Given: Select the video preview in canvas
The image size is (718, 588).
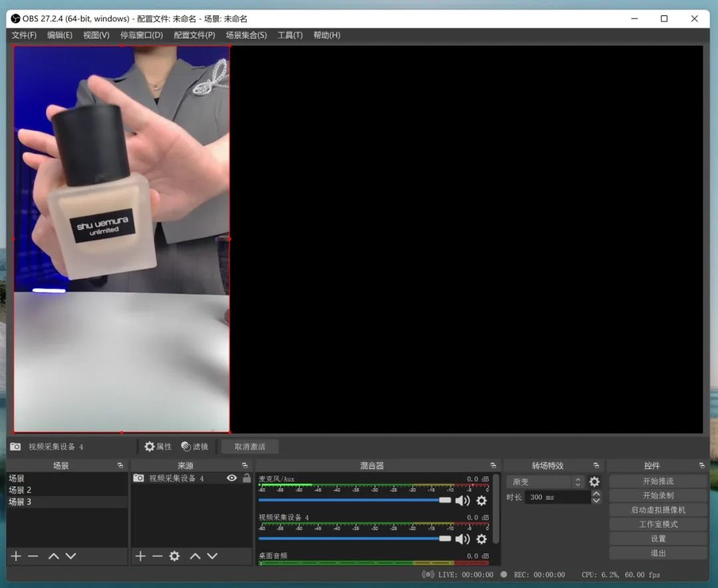Looking at the screenshot, I should click(122, 239).
